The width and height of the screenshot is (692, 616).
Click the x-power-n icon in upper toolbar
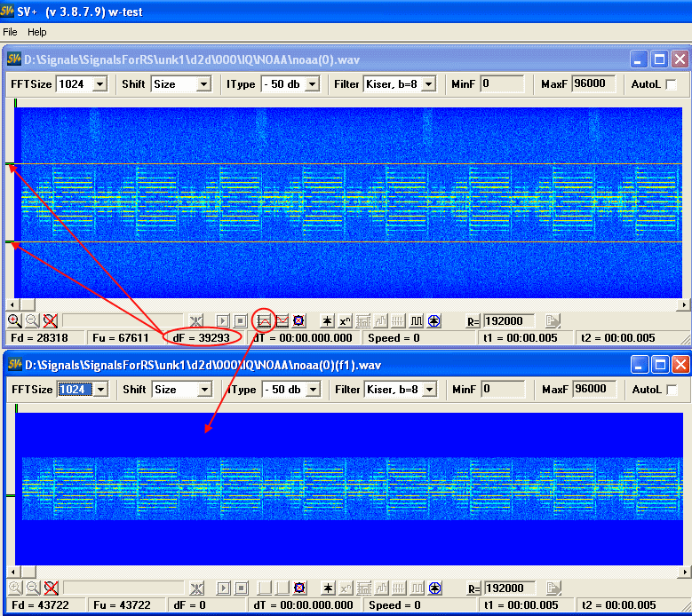[346, 320]
